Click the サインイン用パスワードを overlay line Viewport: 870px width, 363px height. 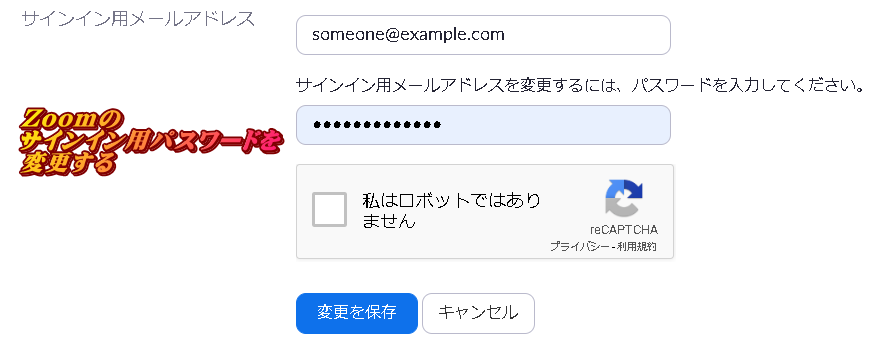coord(151,141)
